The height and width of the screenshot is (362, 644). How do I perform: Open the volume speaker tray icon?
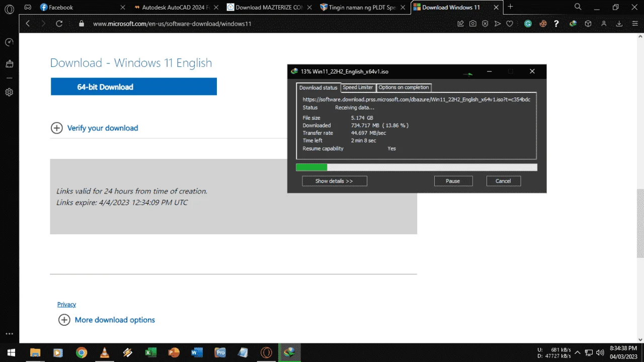[600, 352]
